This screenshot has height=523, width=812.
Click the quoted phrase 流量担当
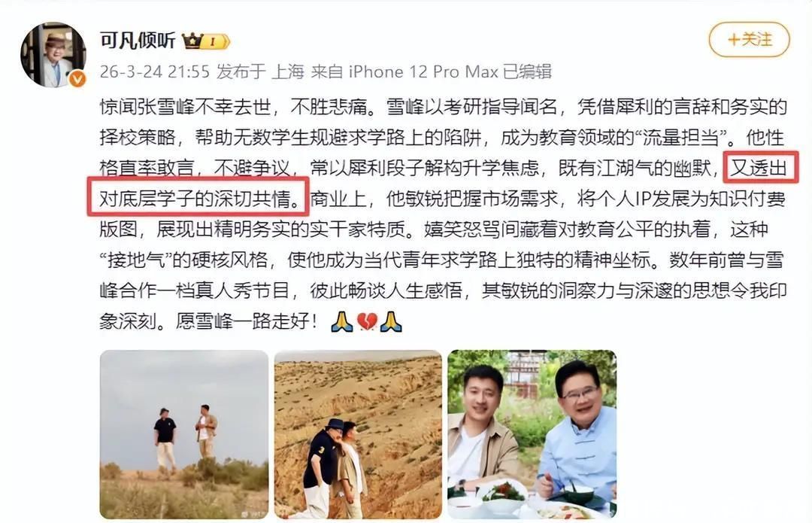[x=681, y=138]
